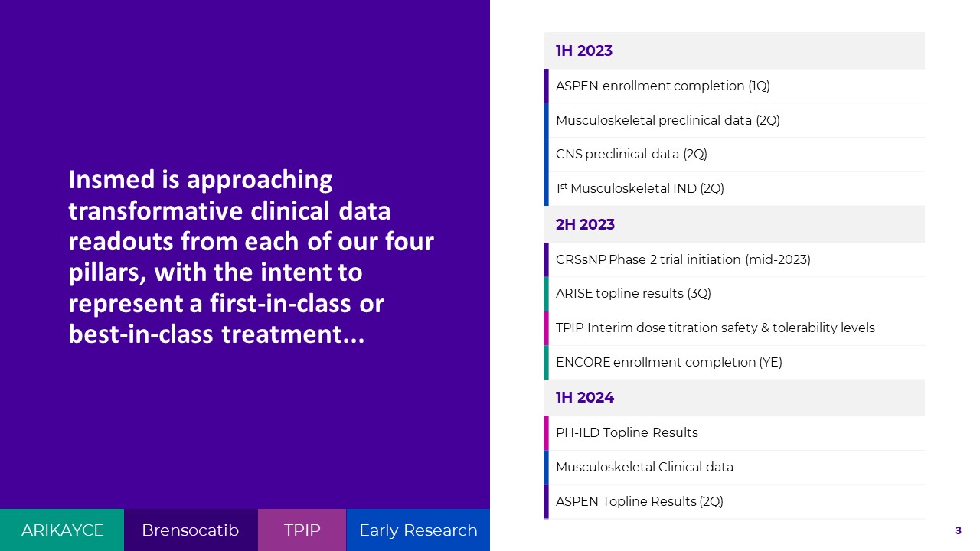Viewport: 980px width, 551px height.
Task: Select PH-ILD Topline Results row
Action: click(x=627, y=433)
